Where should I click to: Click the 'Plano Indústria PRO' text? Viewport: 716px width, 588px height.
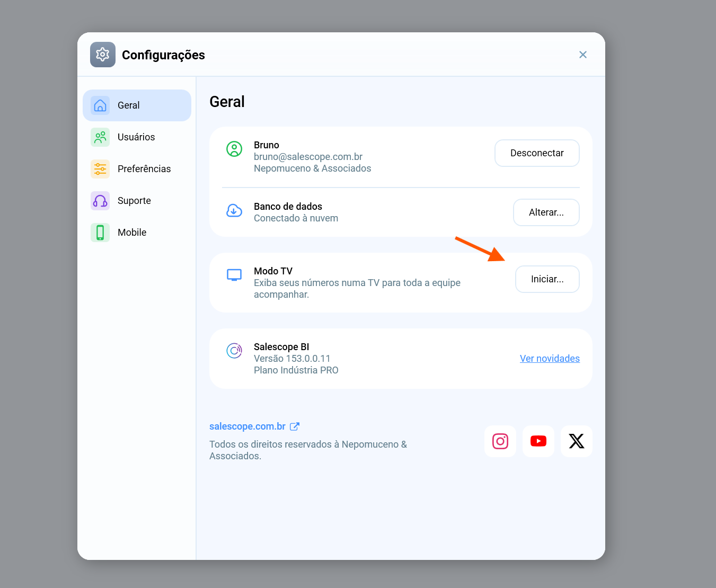[296, 370]
